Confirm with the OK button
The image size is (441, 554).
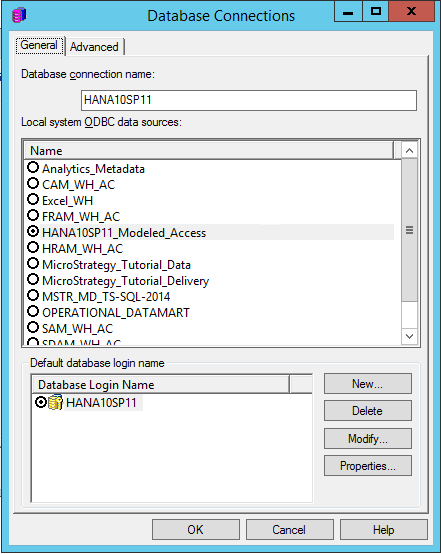click(196, 530)
